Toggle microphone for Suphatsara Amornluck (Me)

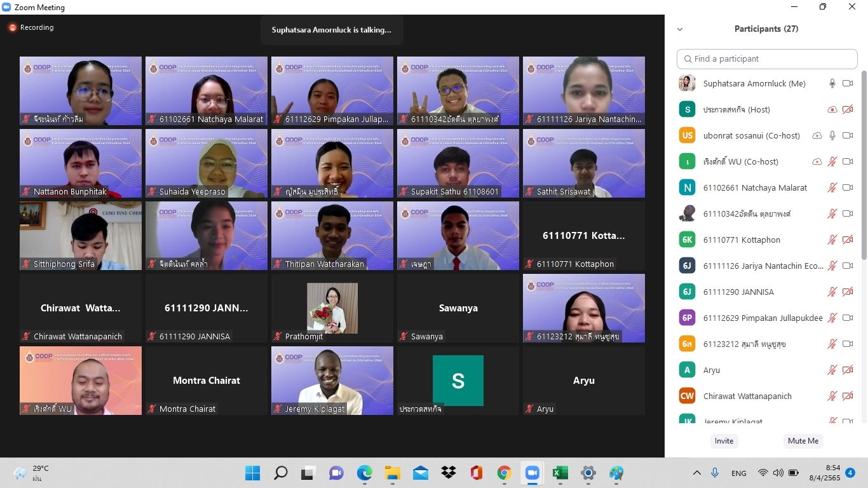pos(832,84)
